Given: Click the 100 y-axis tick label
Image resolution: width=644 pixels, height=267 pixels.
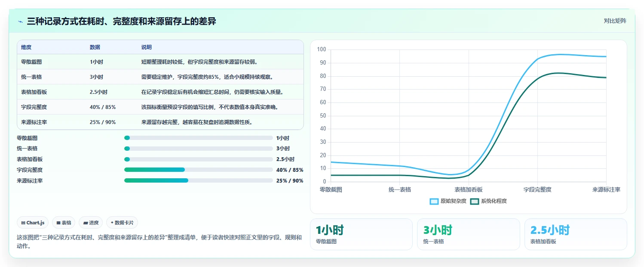Looking at the screenshot, I should point(322,50).
